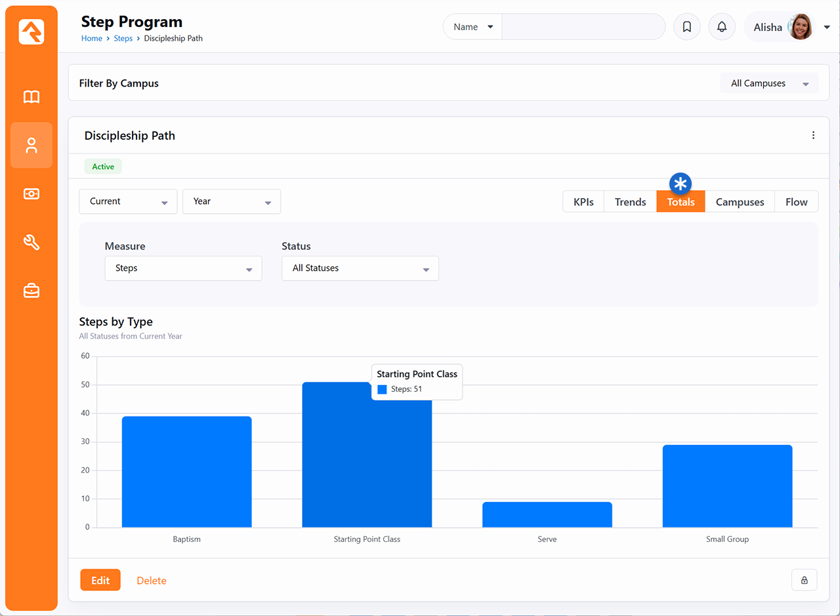Switch to the Flow tab

click(x=796, y=202)
